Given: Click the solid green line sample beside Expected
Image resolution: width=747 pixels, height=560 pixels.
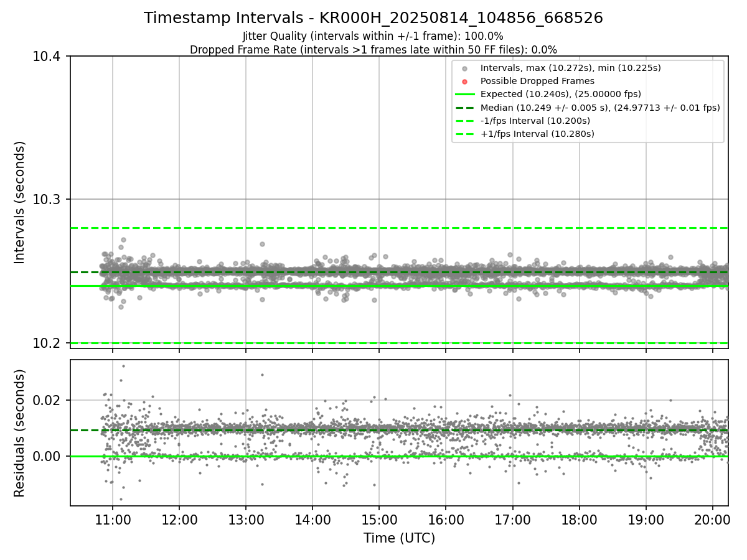Looking at the screenshot, I should (x=465, y=95).
